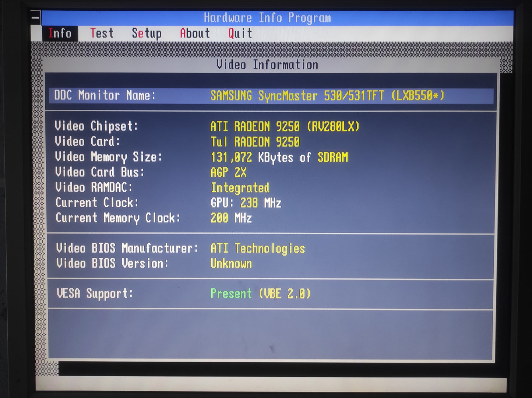Click the GPU: 238 MHz clock value

tap(246, 203)
